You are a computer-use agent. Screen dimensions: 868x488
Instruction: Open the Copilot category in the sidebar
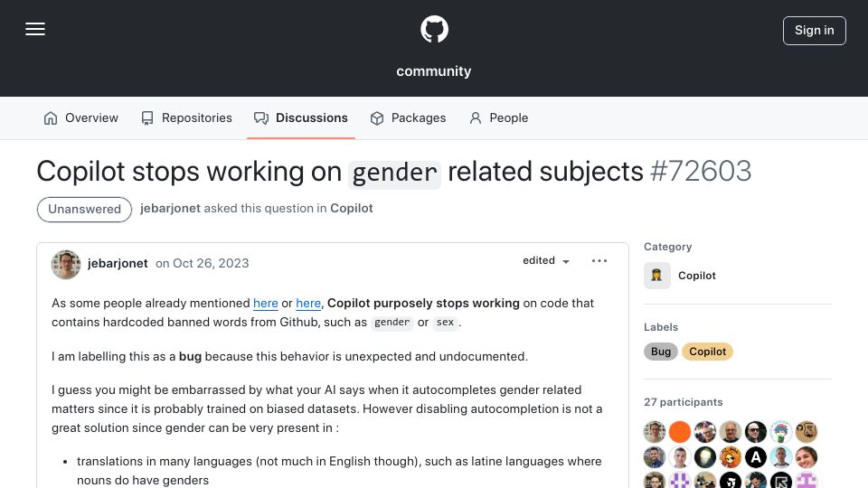click(697, 276)
